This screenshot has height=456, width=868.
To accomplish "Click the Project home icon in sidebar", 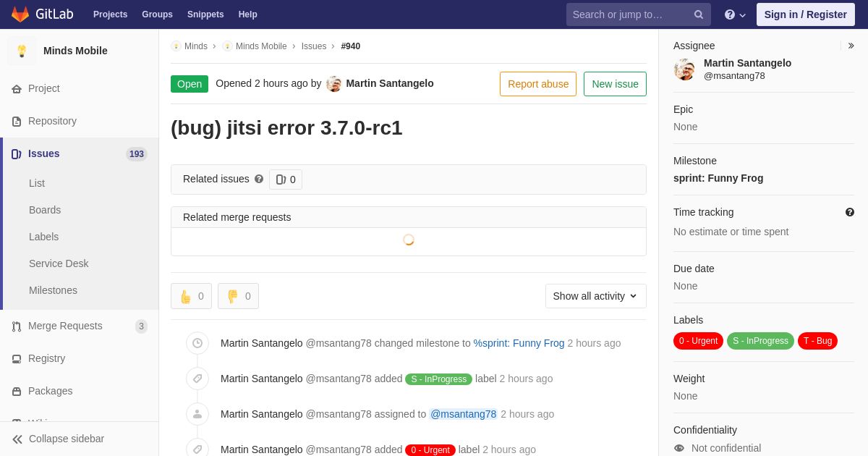I will (x=17, y=89).
